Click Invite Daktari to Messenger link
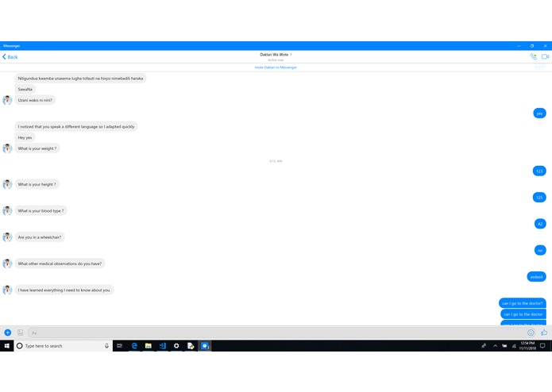Image resolution: width=552 pixels, height=392 pixels. coord(276,67)
